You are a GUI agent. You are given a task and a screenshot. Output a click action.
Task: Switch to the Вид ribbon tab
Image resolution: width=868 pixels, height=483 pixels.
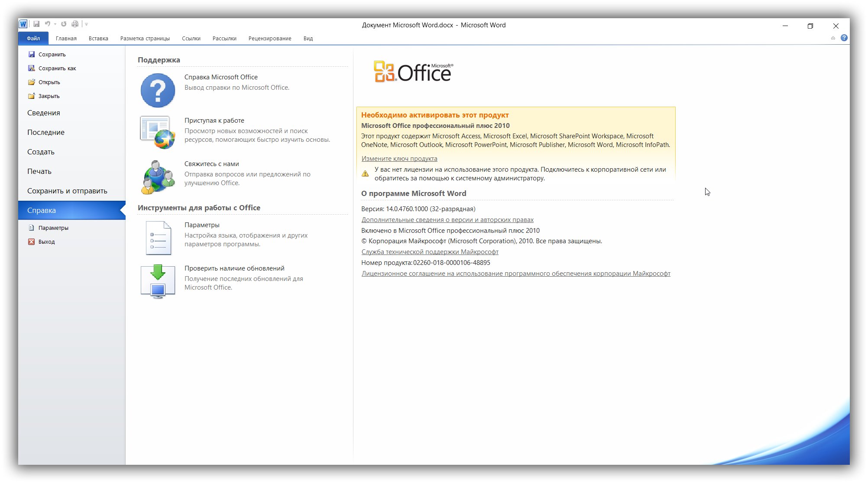(x=308, y=38)
